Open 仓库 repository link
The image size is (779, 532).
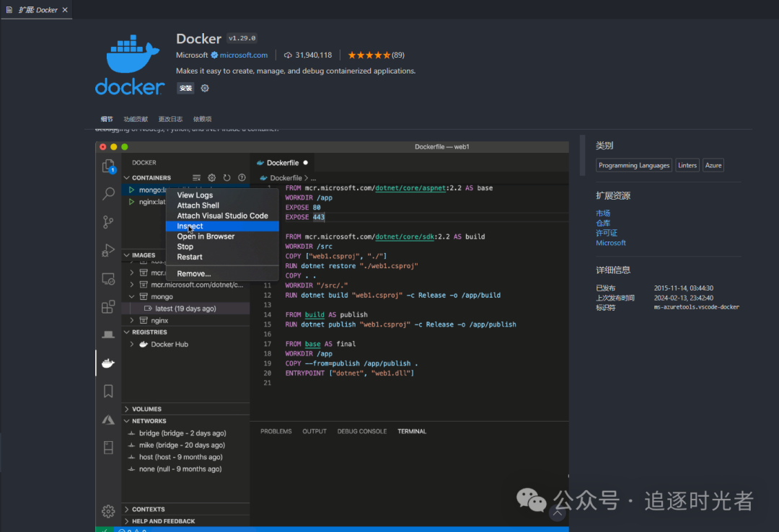(x=602, y=223)
